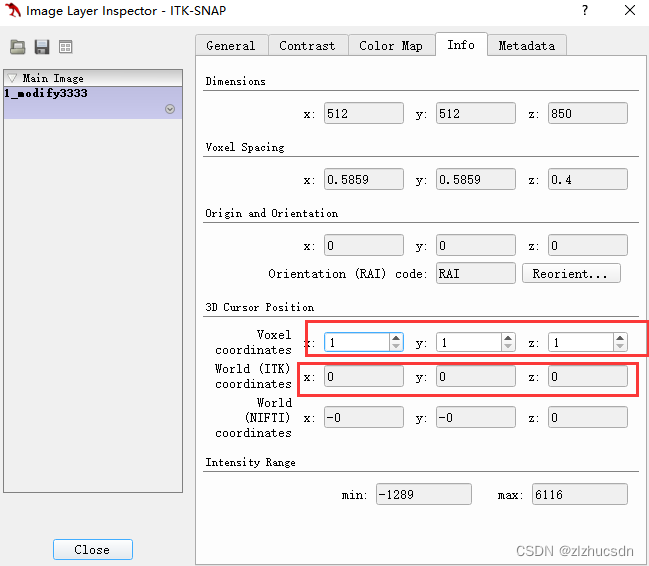This screenshot has height=566, width=649.
Task: Click the question mark help button
Action: (585, 10)
